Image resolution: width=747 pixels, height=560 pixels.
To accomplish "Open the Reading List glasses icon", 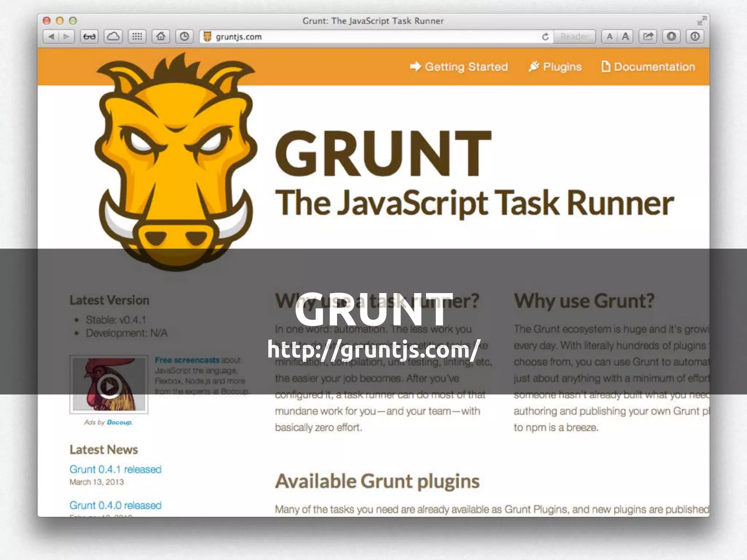I will tap(89, 36).
